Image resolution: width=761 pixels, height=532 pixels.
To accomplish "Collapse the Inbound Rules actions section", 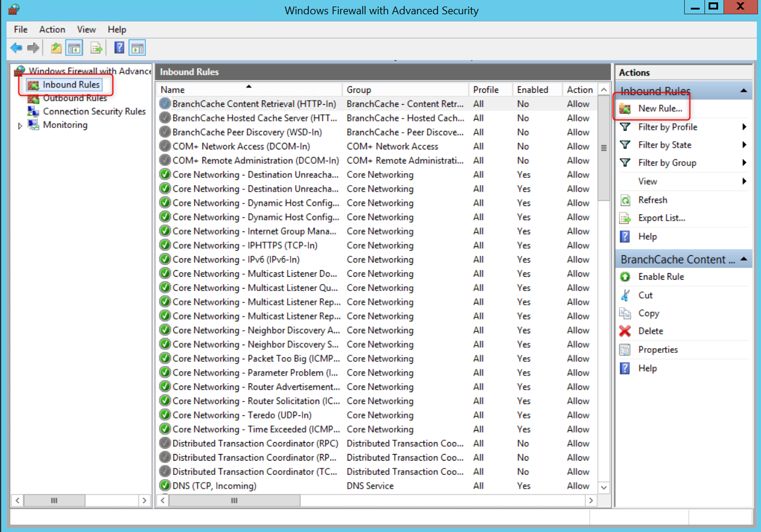I will (x=744, y=90).
